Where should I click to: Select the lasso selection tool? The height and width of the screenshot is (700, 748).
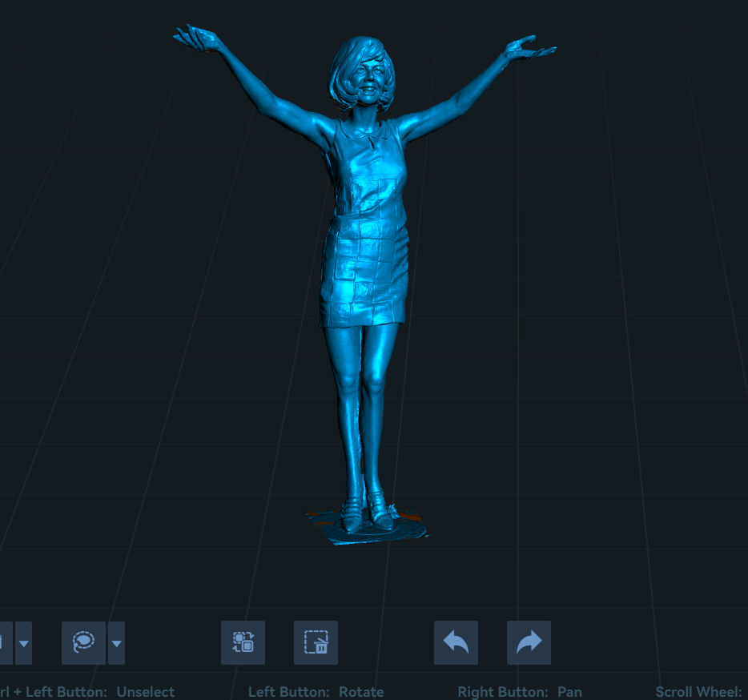tap(83, 642)
